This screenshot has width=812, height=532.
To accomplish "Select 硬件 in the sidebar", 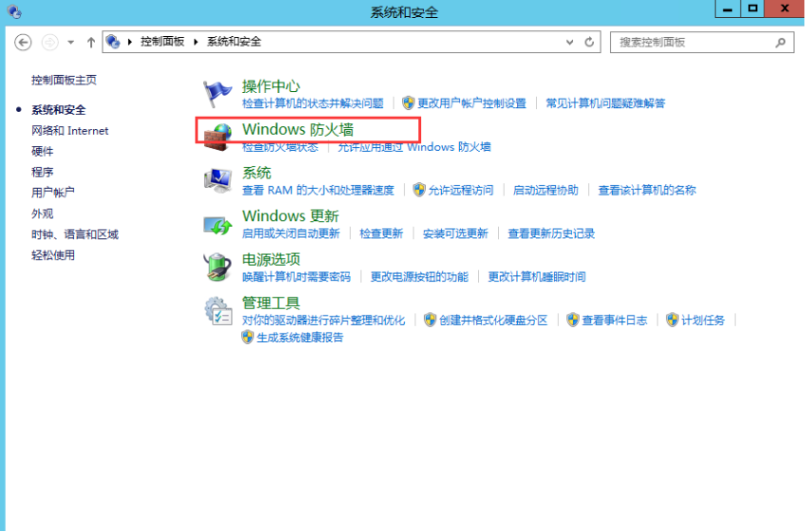I will point(43,151).
